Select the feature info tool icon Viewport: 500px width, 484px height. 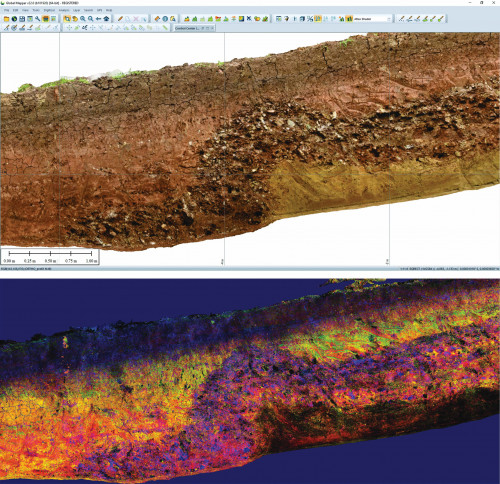[165, 19]
